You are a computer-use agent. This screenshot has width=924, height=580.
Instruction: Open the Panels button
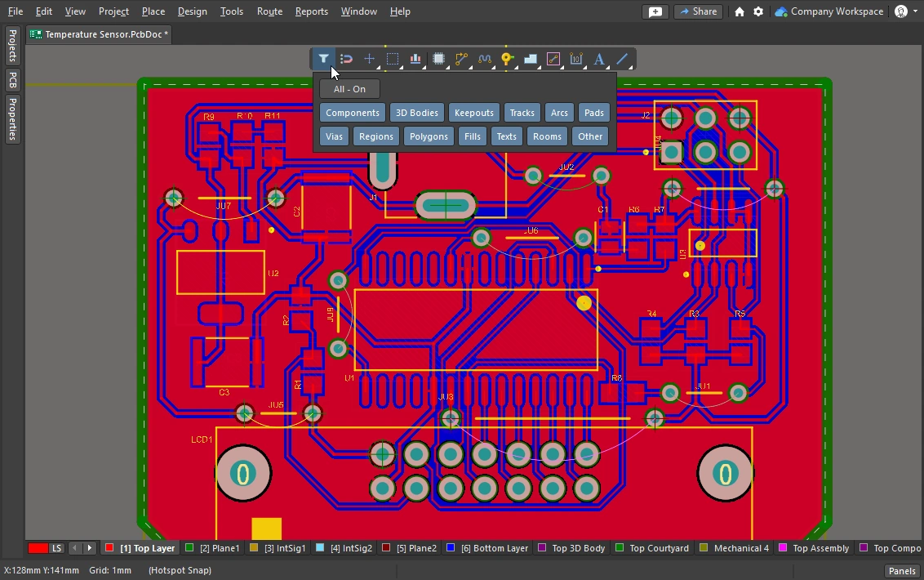point(902,571)
